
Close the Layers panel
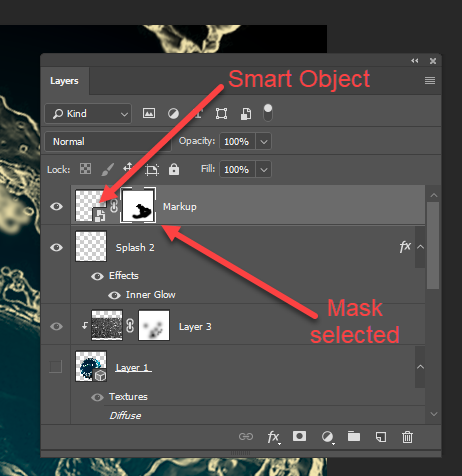(433, 61)
